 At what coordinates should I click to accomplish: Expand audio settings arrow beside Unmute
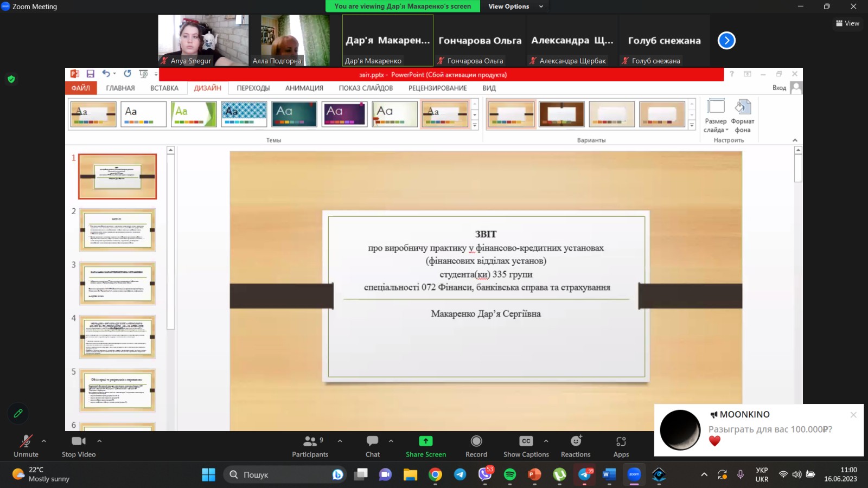coord(44,441)
